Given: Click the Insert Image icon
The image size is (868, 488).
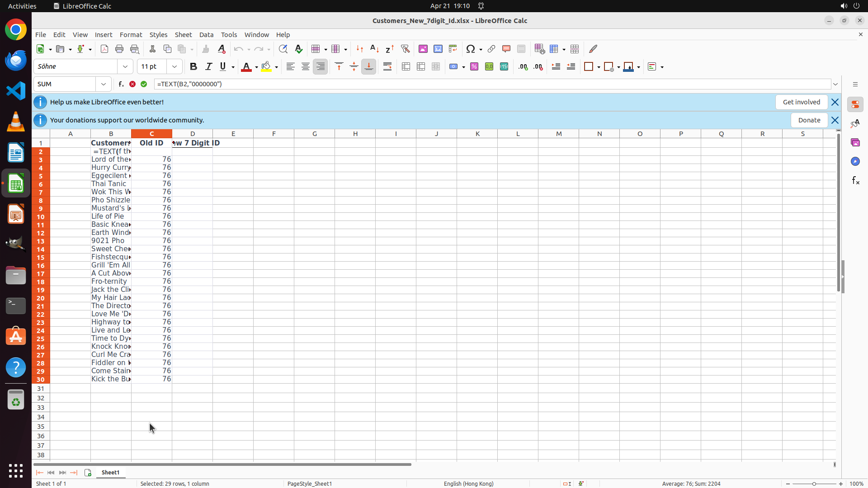Looking at the screenshot, I should point(423,49).
